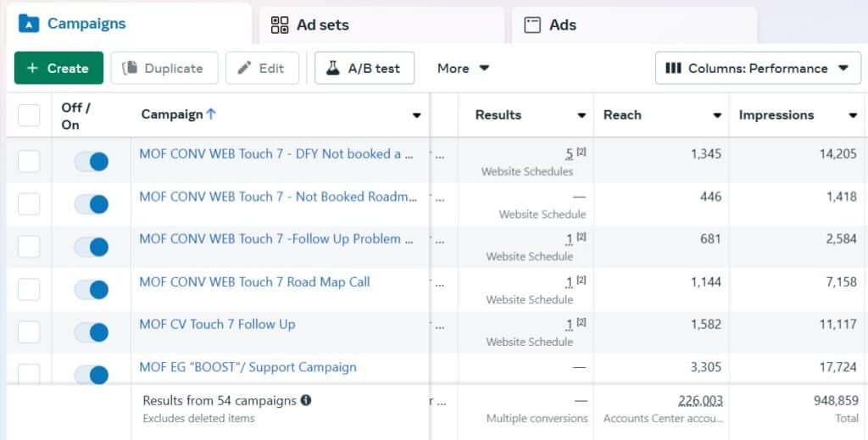Image resolution: width=868 pixels, height=440 pixels.
Task: Click the Duplicate copy icon
Action: click(x=131, y=68)
